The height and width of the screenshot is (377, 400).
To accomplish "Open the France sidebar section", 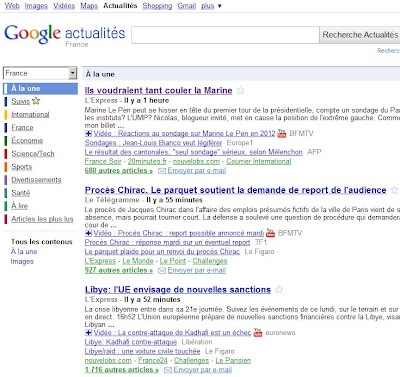I will pos(22,127).
